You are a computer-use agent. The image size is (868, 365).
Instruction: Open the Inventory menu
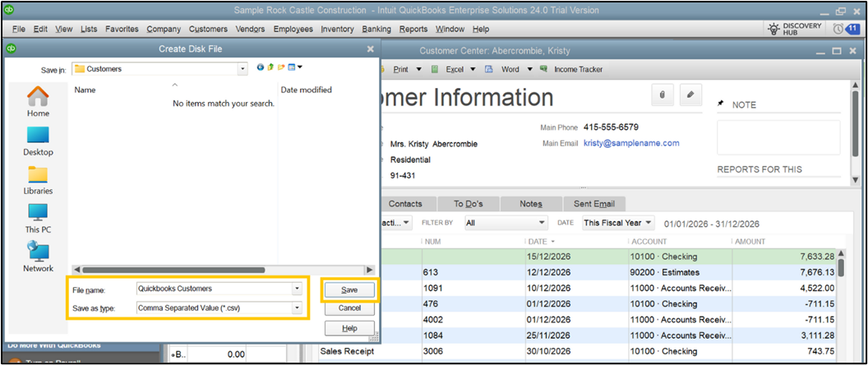pyautogui.click(x=337, y=29)
